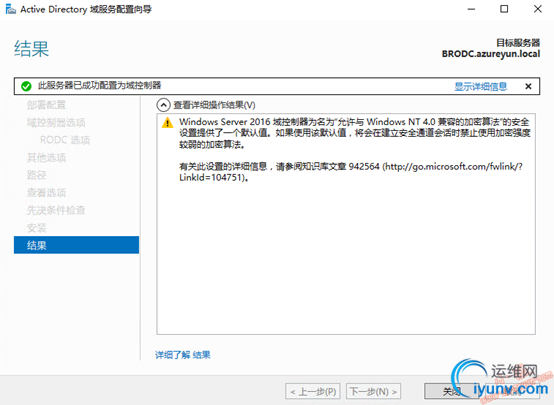Minimize the wizard window

pyautogui.click(x=471, y=9)
